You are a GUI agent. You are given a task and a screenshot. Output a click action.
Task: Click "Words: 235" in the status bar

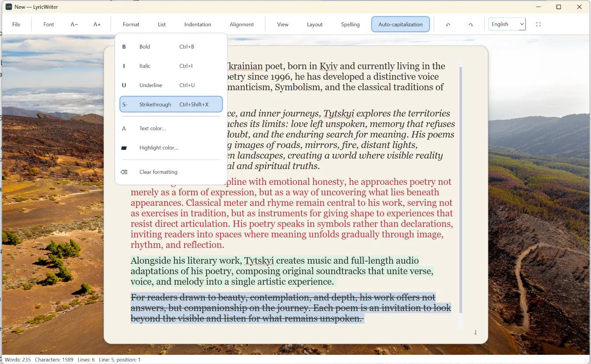(18, 360)
